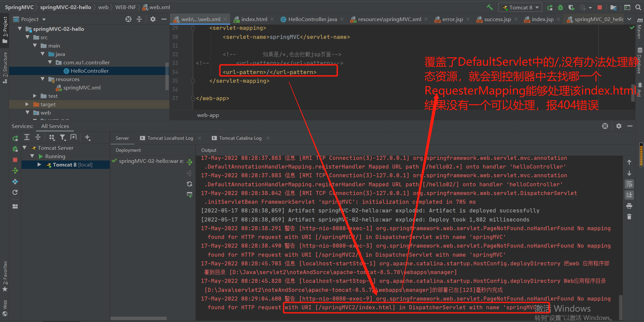This screenshot has height=322, width=644.
Task: Expand the target folder node
Action: 28,104
